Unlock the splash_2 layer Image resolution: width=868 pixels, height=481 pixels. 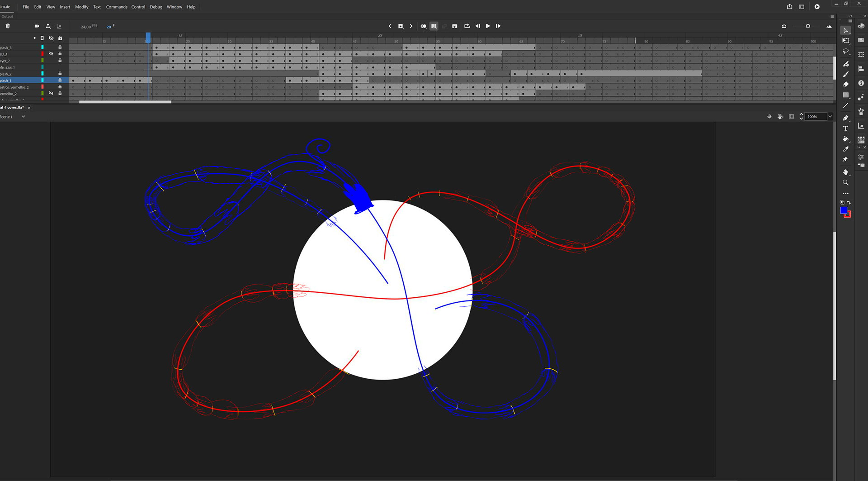(x=60, y=73)
